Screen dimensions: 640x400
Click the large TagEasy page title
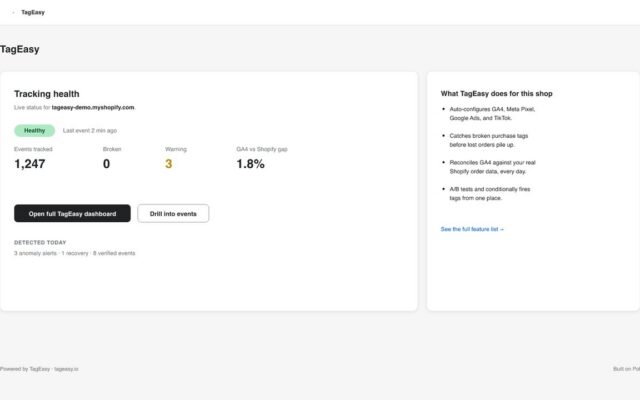[x=20, y=49]
